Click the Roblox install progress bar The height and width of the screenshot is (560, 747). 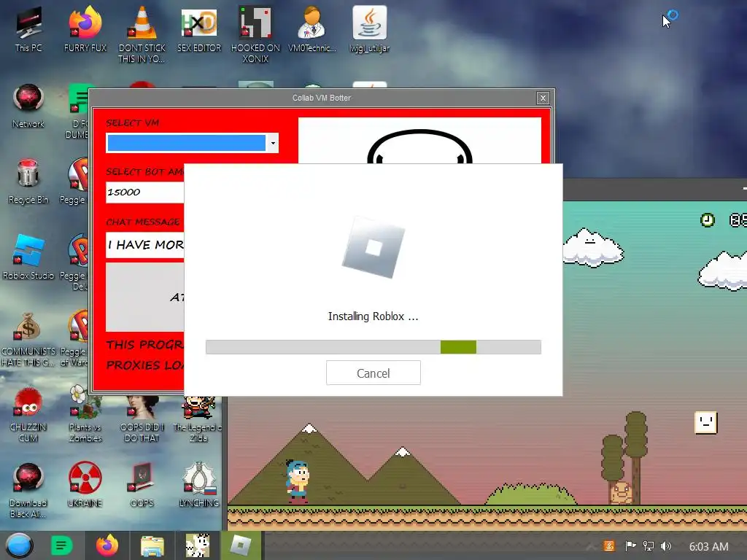pos(373,347)
